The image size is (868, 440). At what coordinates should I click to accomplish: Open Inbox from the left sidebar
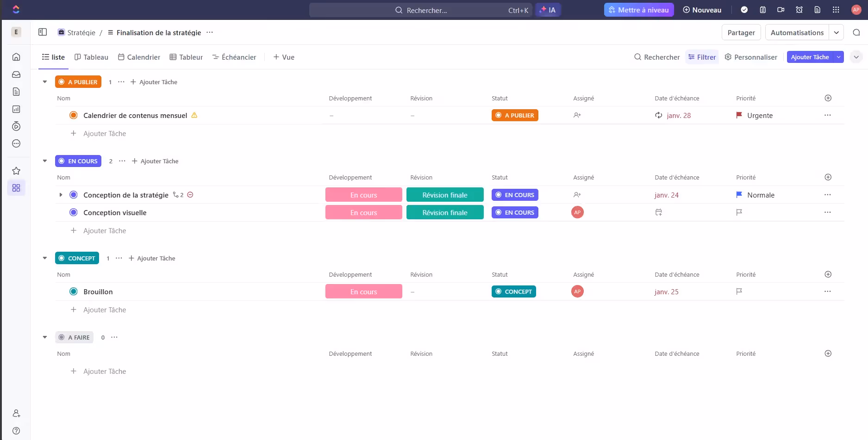click(x=16, y=74)
